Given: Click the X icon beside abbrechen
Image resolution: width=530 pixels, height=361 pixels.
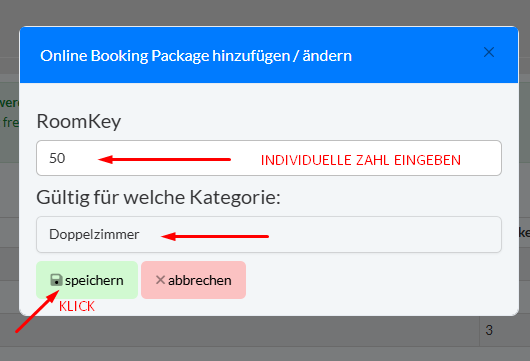Looking at the screenshot, I should click(160, 280).
